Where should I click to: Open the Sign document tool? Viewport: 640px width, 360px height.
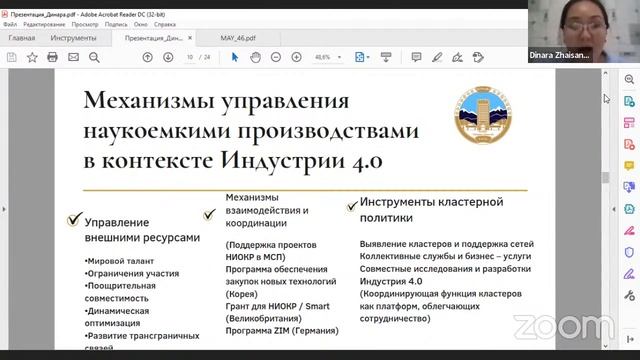click(458, 57)
